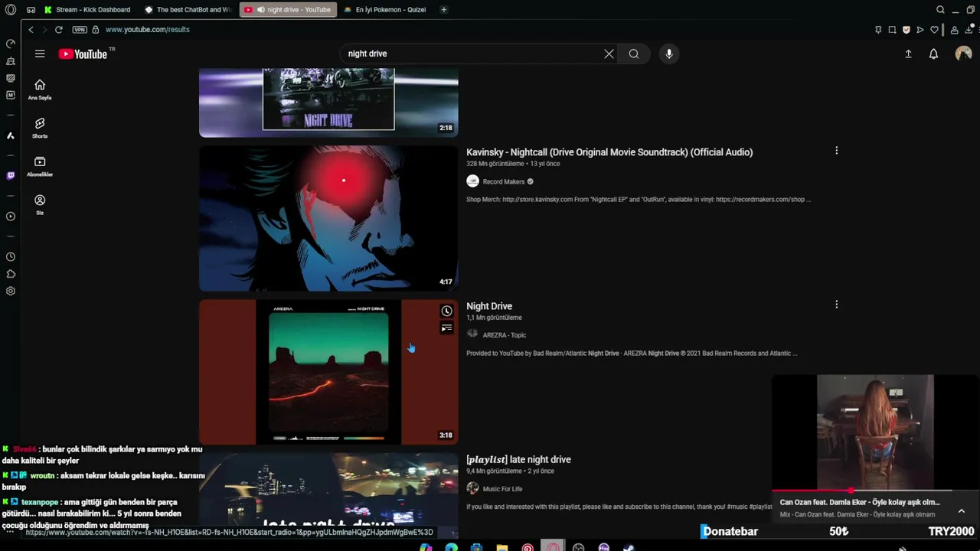
Task: Open browser downloads icon
Action: [969, 30]
